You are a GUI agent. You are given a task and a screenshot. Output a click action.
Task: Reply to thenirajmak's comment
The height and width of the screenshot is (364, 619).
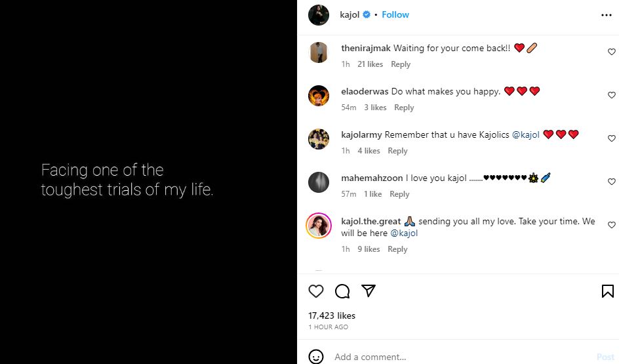(401, 64)
